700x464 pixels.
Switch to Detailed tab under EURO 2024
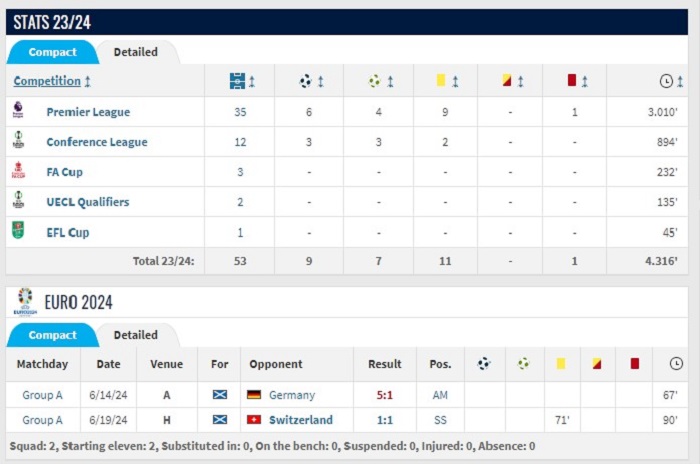pos(136,335)
